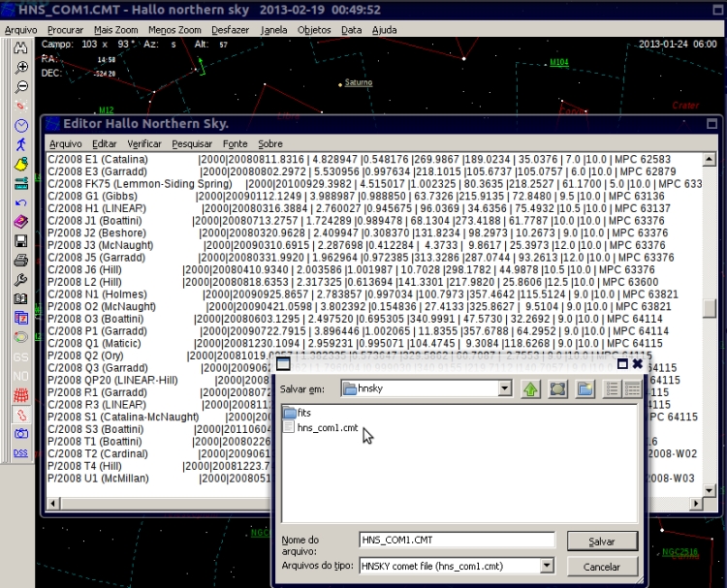Click the blue undo arrow icon
This screenshot has height=588, width=727.
[21, 202]
